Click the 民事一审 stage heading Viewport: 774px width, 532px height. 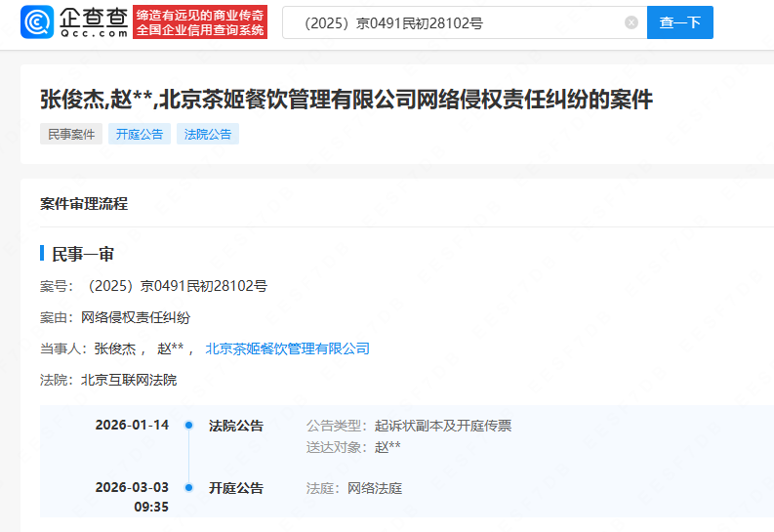point(83,254)
